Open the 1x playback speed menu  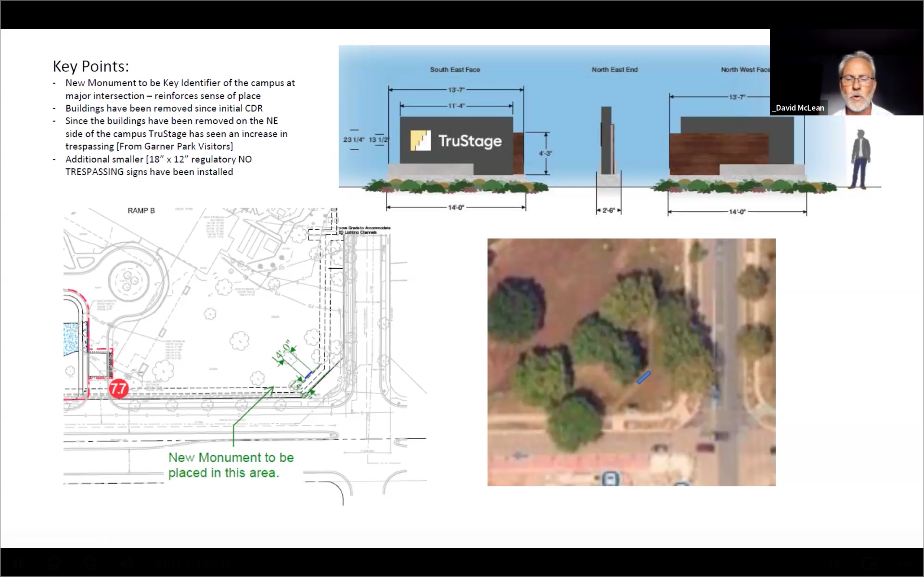point(834,564)
